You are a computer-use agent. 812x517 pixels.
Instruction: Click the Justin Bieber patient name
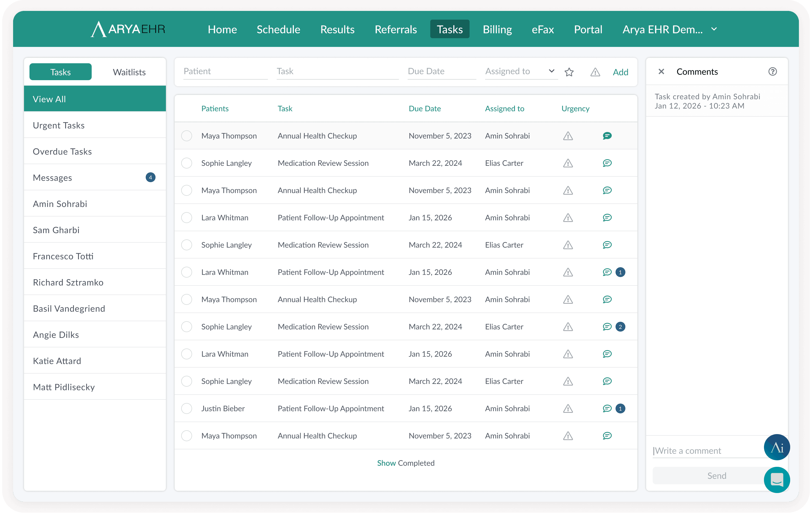tap(223, 408)
